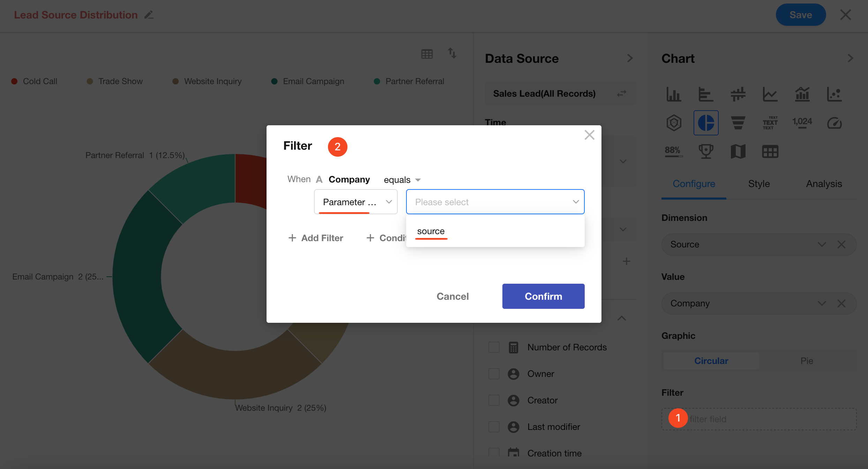
Task: Choose the gauge chart type icon
Action: 834,123
